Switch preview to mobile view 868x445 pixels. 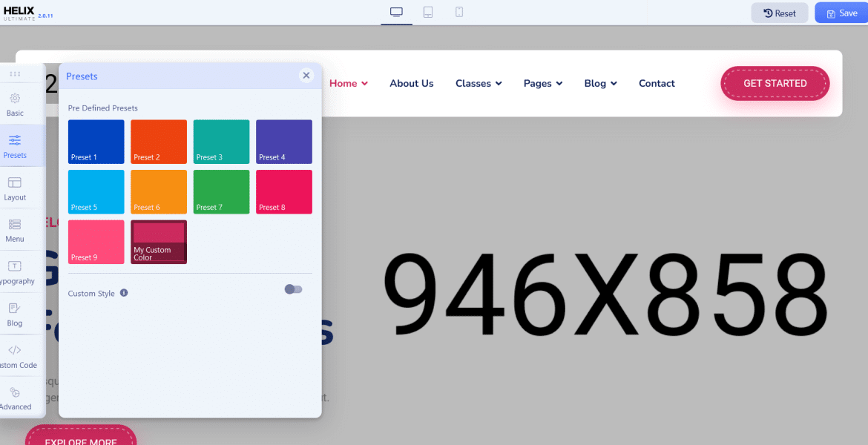pyautogui.click(x=459, y=12)
